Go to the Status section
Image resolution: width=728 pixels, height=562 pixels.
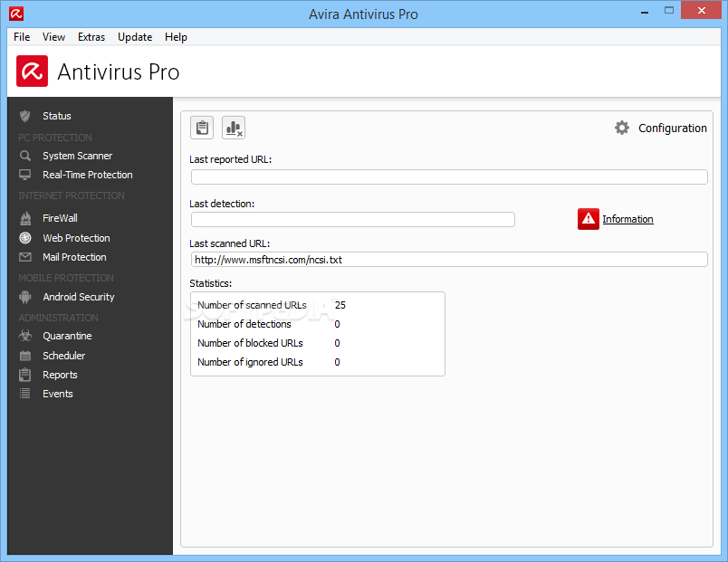(x=57, y=116)
